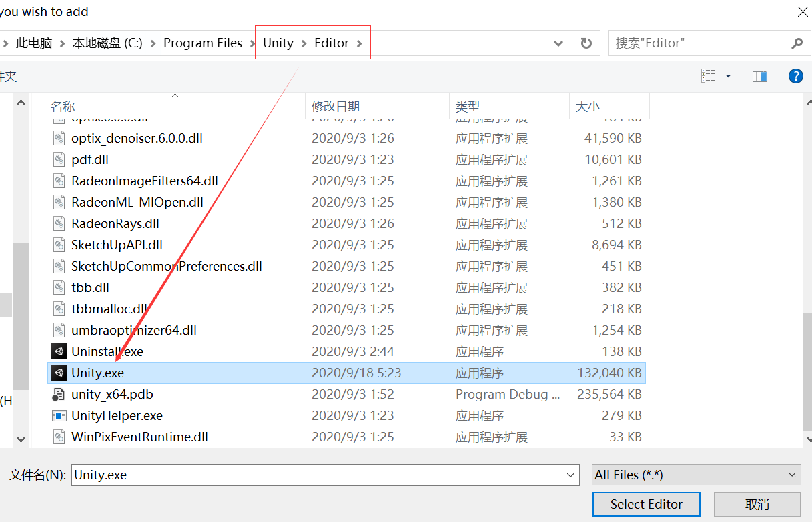Viewport: 812px width, 522px height.
Task: Select the unity_x64.pdb file name
Action: coord(112,394)
